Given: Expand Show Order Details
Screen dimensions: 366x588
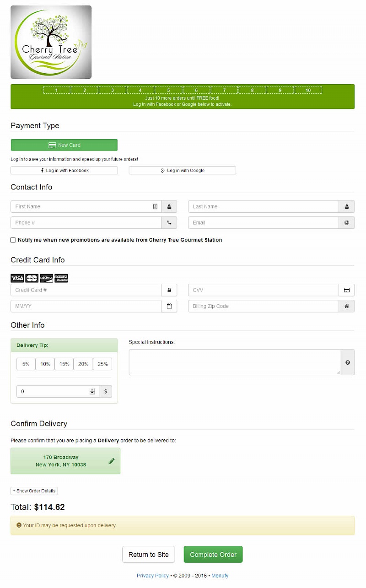Looking at the screenshot, I should click(x=34, y=491).
